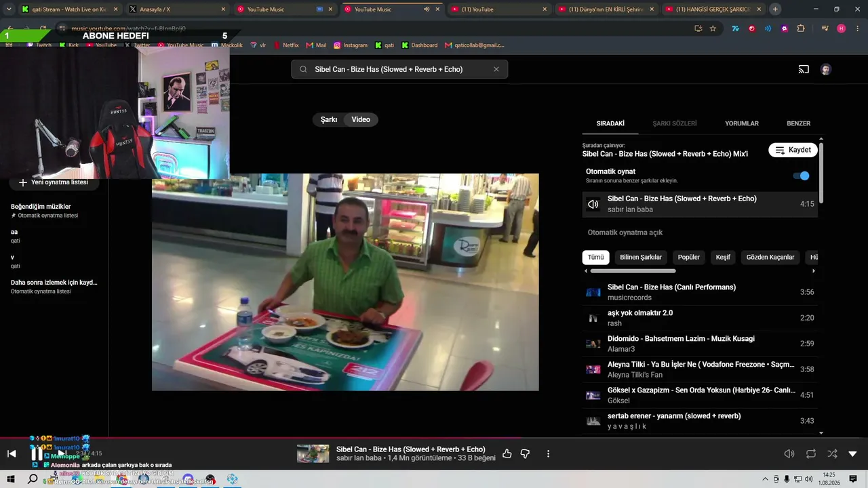Save the queue with Kaydet button
The image size is (868, 488).
793,150
